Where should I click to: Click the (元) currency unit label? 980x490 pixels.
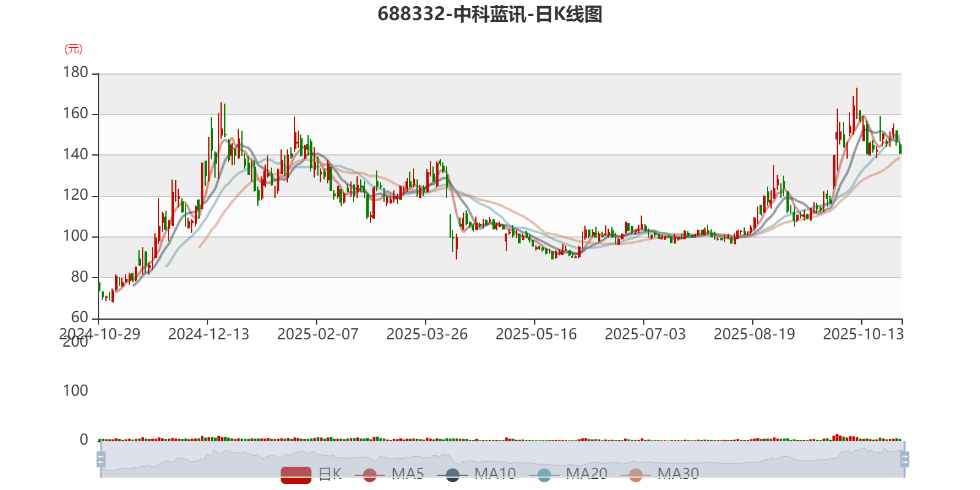tap(73, 49)
